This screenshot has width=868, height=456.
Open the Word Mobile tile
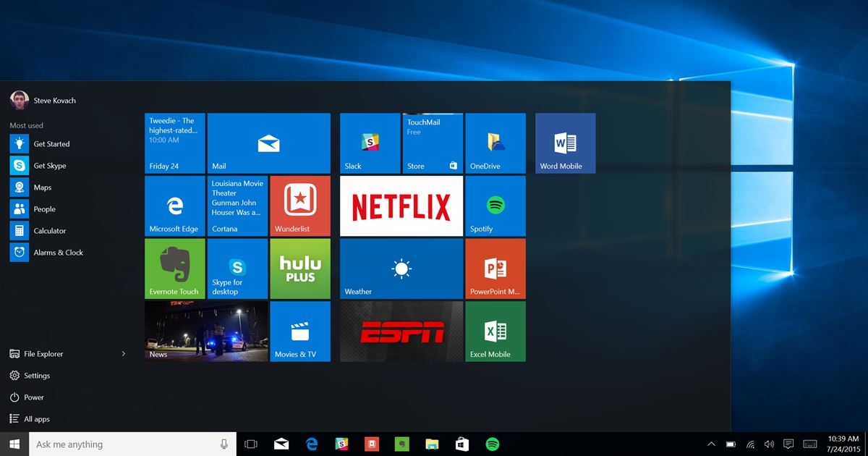point(565,143)
